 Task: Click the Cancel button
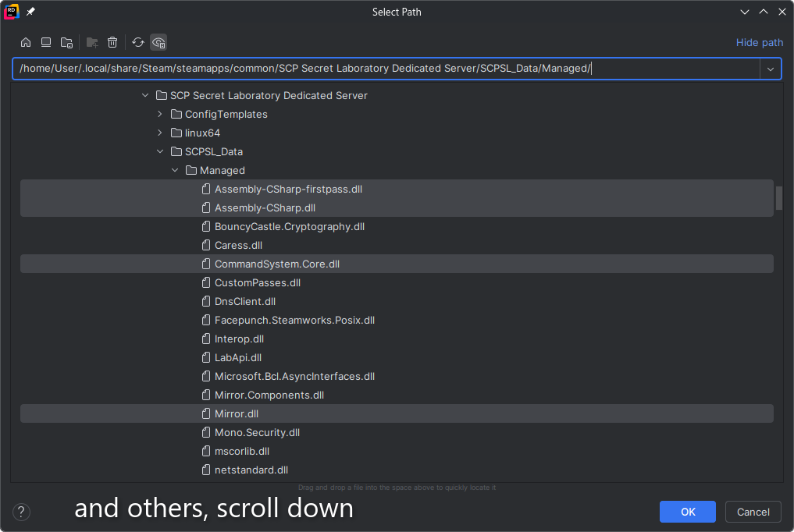click(x=753, y=512)
